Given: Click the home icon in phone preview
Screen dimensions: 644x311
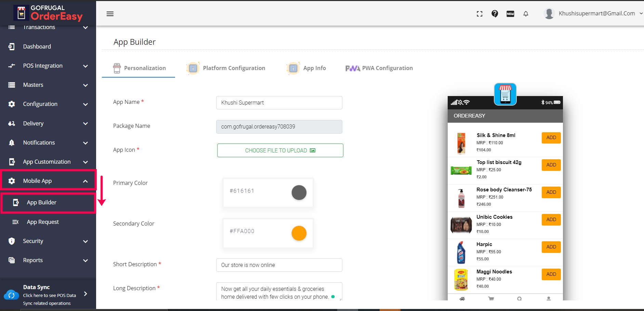Looking at the screenshot, I should 462,298.
